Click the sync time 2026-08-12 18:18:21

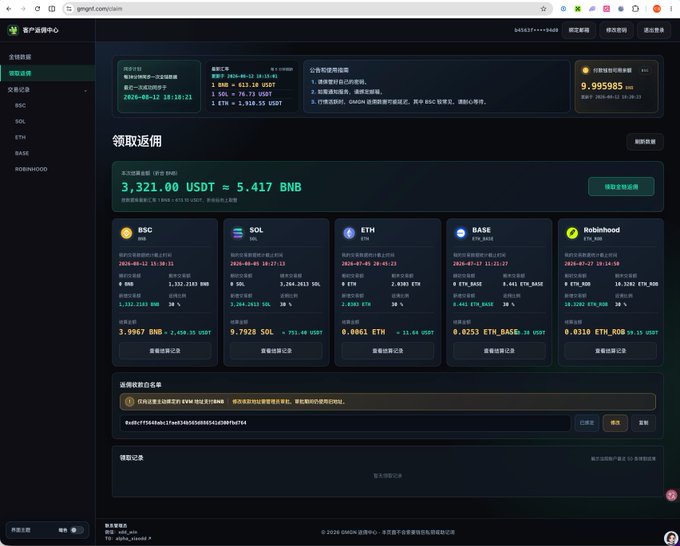pos(158,97)
